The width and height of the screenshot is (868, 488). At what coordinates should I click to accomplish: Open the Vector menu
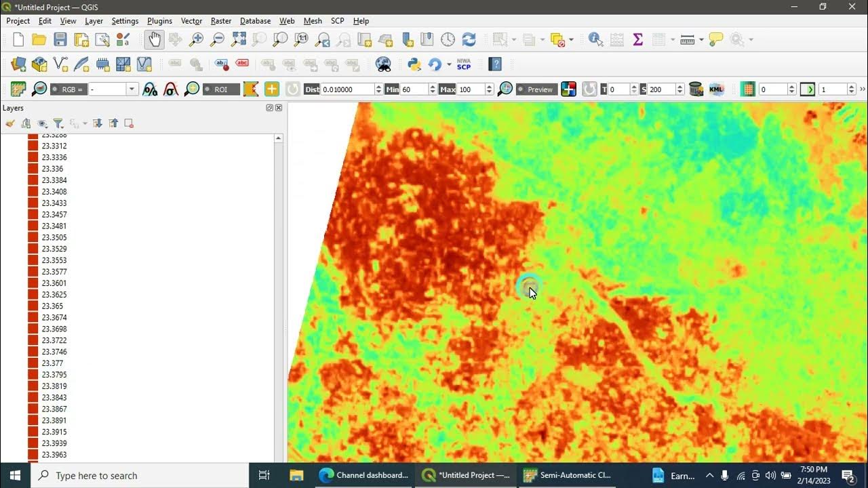click(191, 21)
